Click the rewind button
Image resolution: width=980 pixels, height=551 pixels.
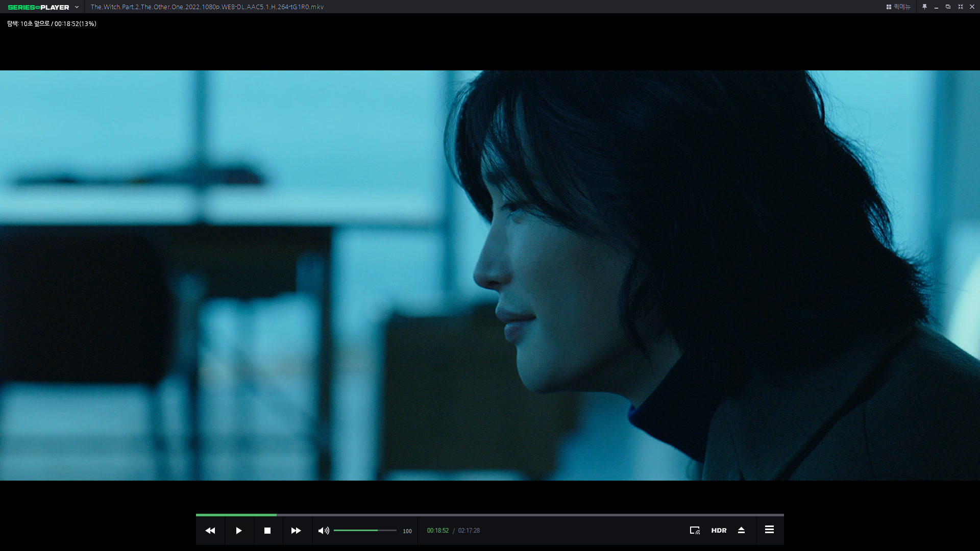coord(210,531)
